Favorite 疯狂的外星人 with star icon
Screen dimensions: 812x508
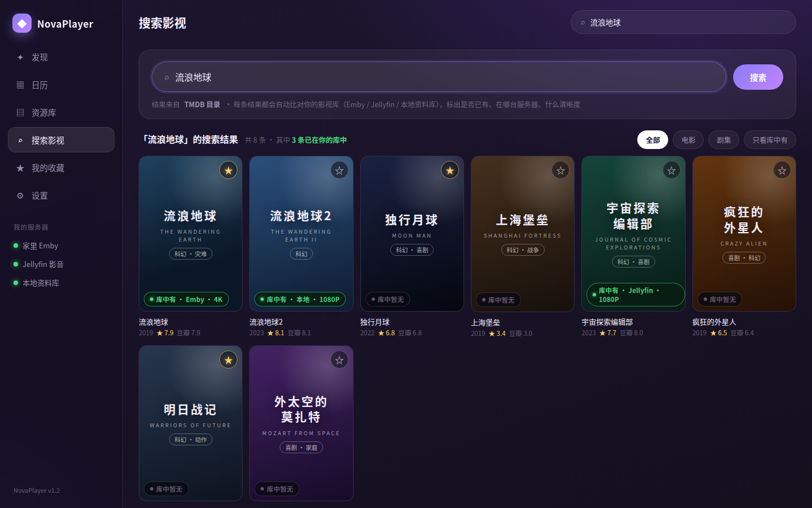tap(782, 170)
